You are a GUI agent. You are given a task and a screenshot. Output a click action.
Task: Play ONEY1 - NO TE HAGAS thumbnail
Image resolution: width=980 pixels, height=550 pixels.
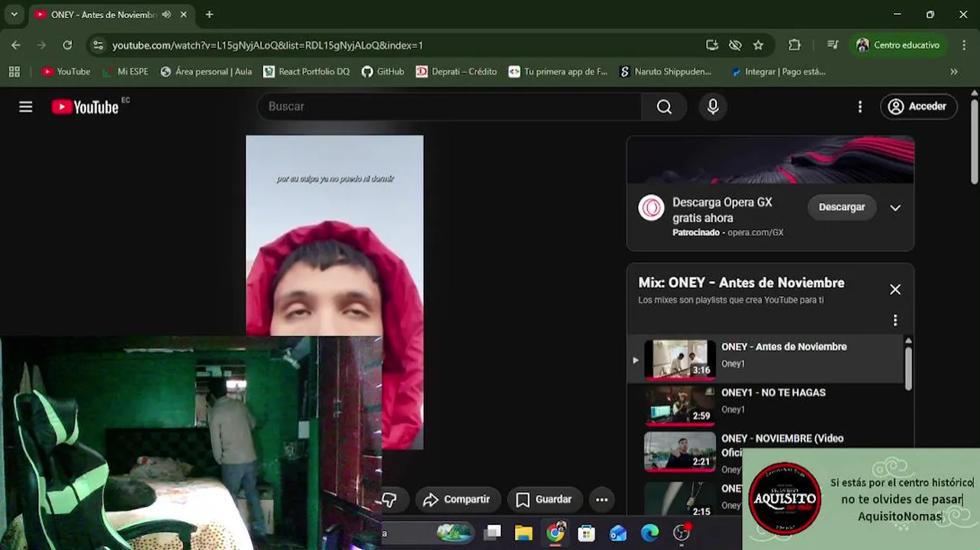coord(680,405)
